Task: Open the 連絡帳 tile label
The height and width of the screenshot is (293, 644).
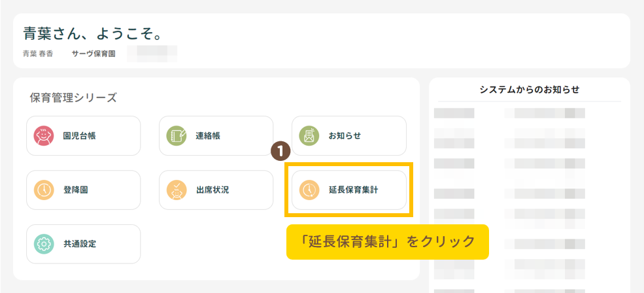Action: pyautogui.click(x=208, y=136)
